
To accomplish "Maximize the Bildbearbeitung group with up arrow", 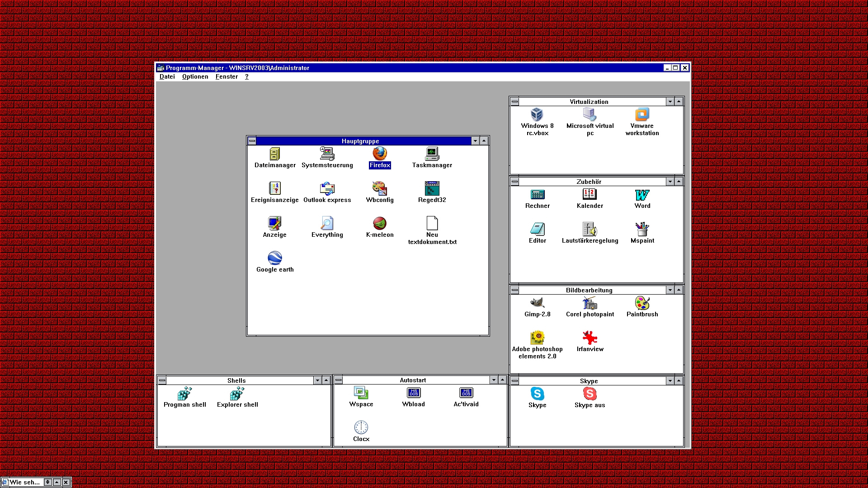I will [x=679, y=290].
